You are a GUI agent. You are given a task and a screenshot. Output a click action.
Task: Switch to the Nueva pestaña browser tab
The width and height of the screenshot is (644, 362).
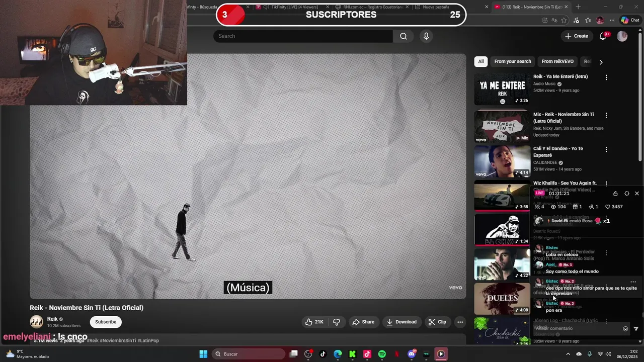pyautogui.click(x=450, y=7)
